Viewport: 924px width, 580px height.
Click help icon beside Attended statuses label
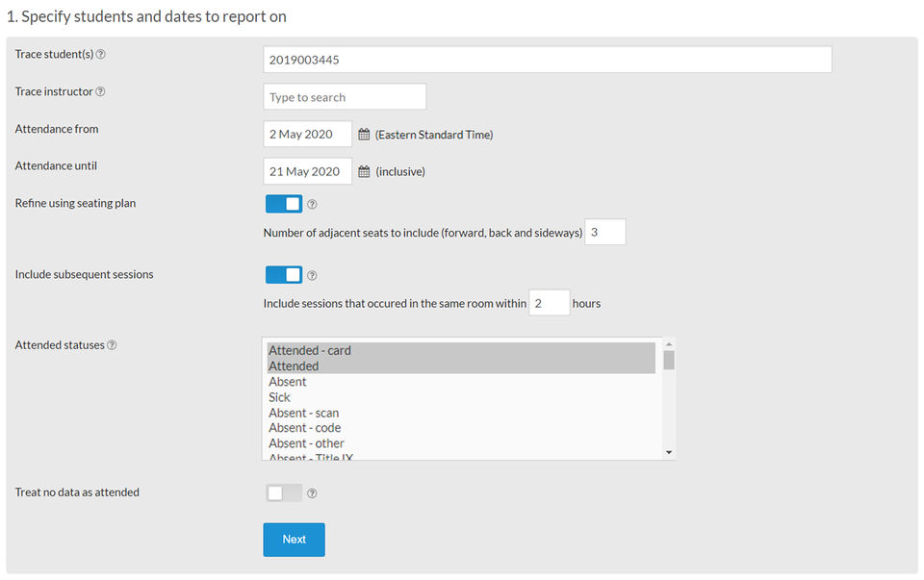click(x=112, y=345)
